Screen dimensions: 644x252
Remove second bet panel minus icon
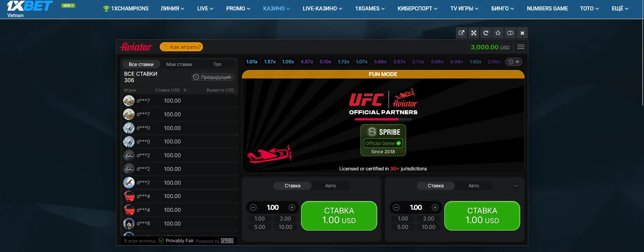coord(515,186)
